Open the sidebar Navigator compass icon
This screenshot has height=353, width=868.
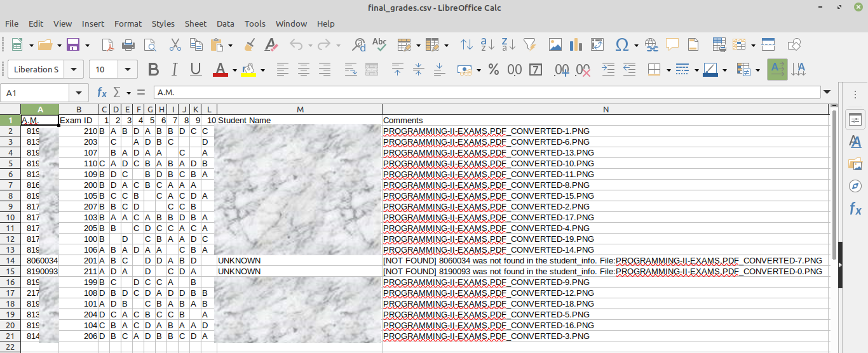tap(855, 186)
